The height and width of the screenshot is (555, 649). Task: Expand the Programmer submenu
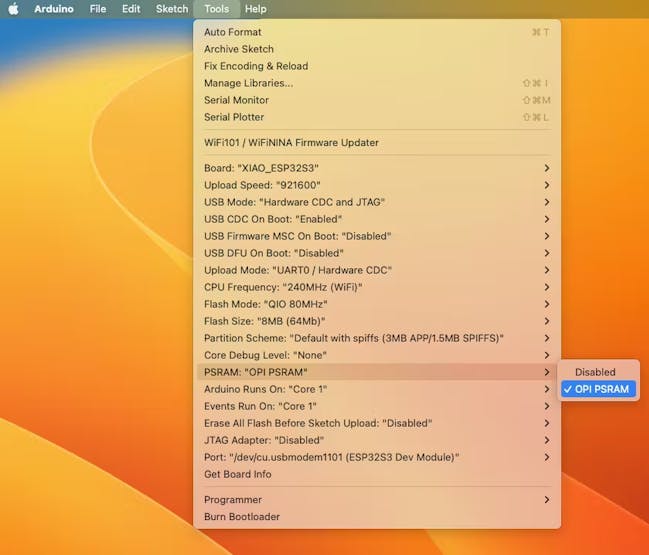pyautogui.click(x=233, y=500)
